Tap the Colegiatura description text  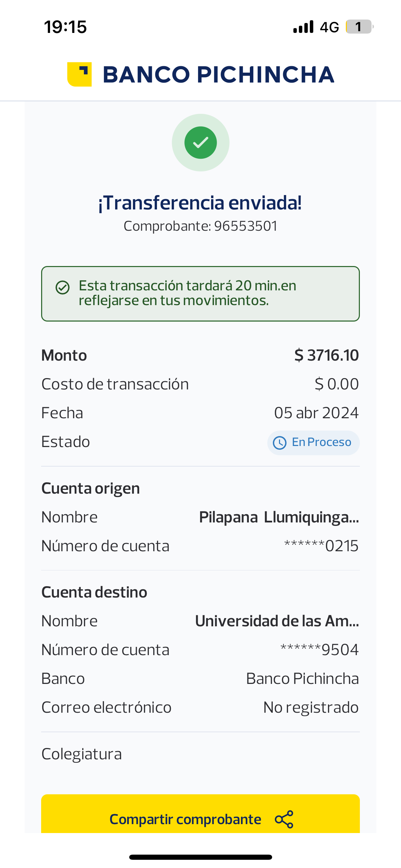[x=82, y=754]
